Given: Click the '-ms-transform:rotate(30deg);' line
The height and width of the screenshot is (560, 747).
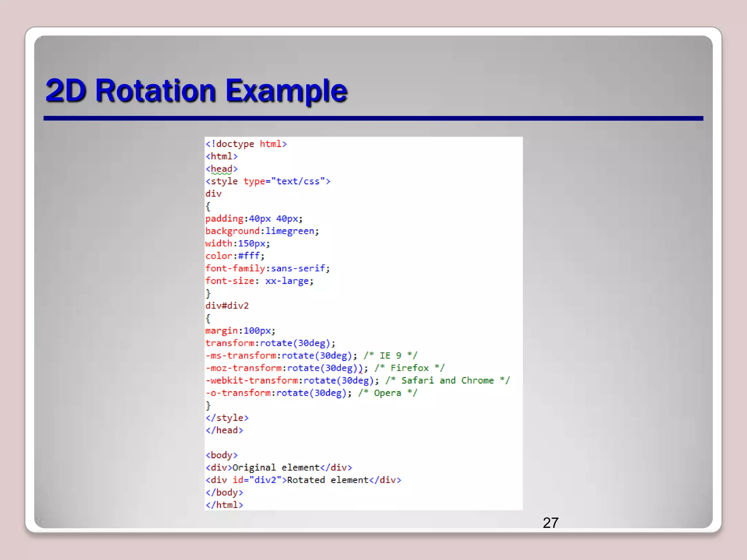Looking at the screenshot, I should coord(281,355).
